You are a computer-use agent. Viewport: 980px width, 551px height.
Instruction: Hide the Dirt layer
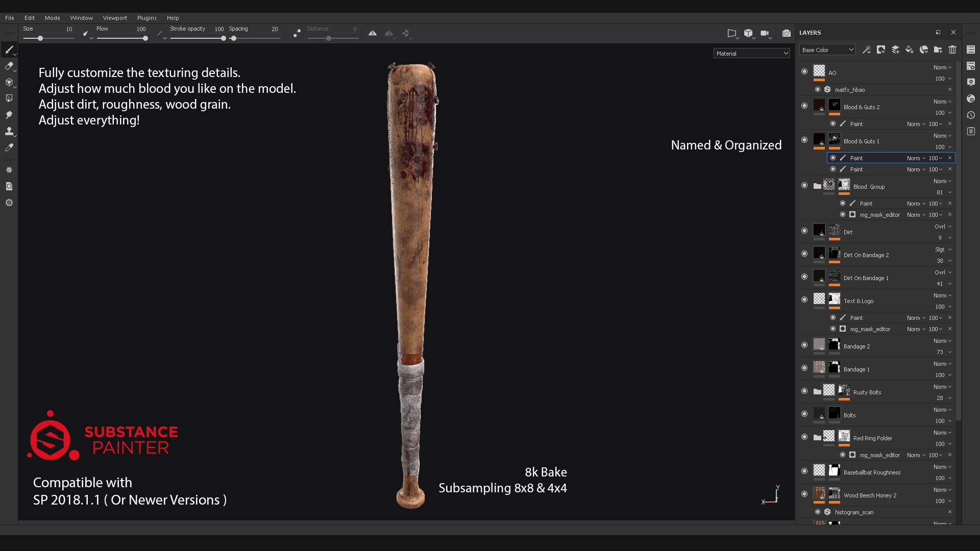click(804, 231)
